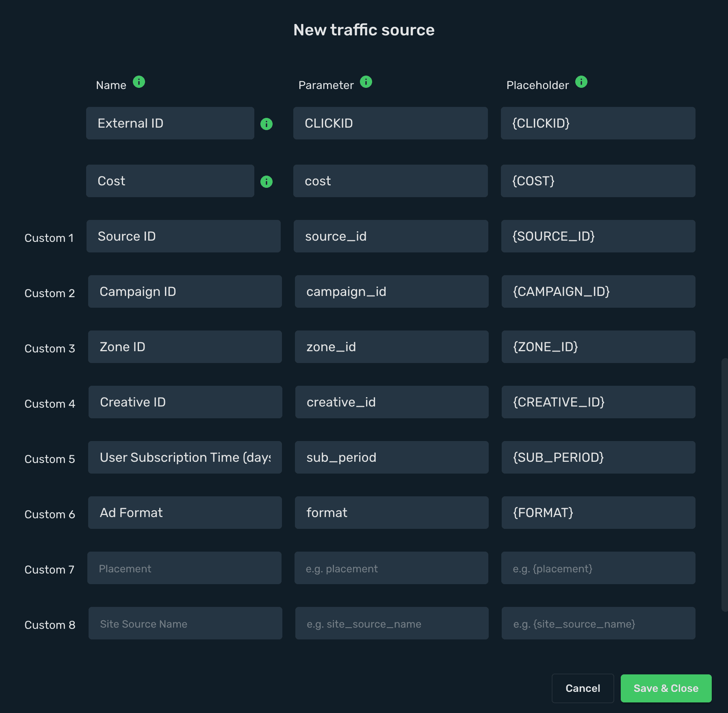Edit the {SUB_PERIOD} placeholder field

598,457
